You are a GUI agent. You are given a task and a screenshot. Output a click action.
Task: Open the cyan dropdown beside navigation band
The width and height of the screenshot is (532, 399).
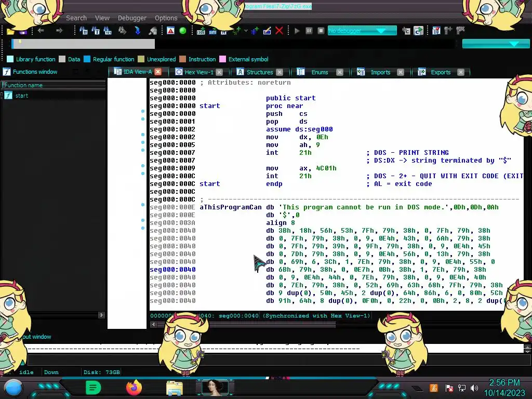[x=496, y=44]
